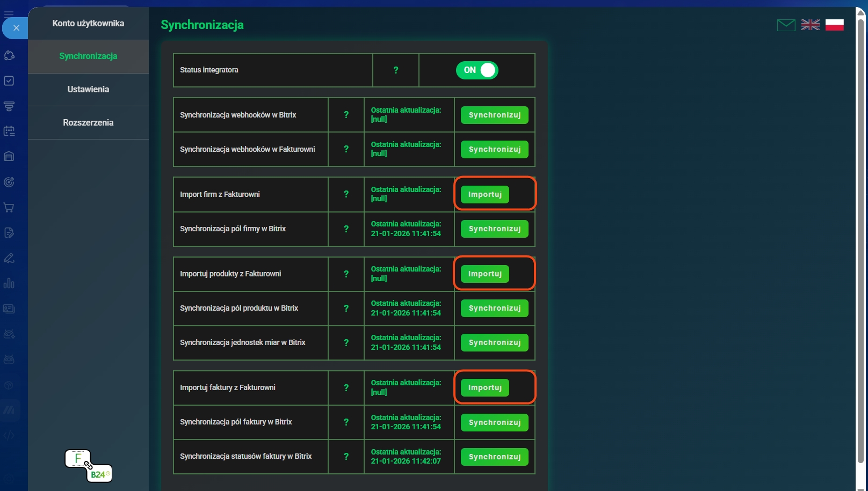Screen dimensions: 868x491
Task: Show help for Synchronizacja webhooków w Bitrix
Action: (346, 115)
